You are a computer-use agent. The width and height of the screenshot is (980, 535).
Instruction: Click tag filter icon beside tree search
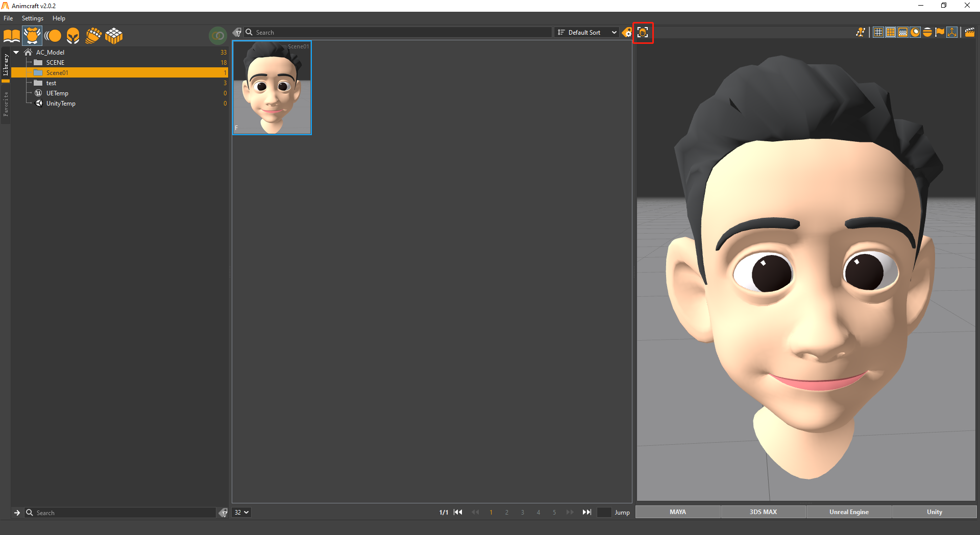click(x=223, y=513)
